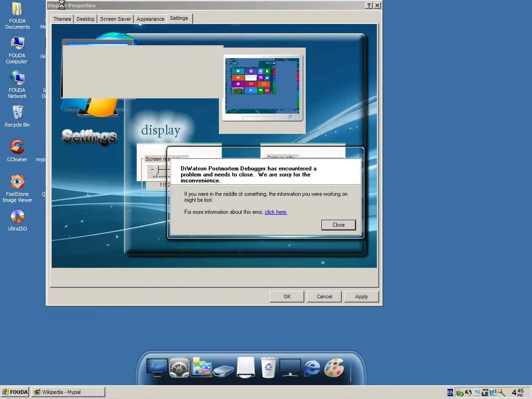Click the EN language indicator in tray
Viewport: 532px width, 399px height.
[x=450, y=393]
